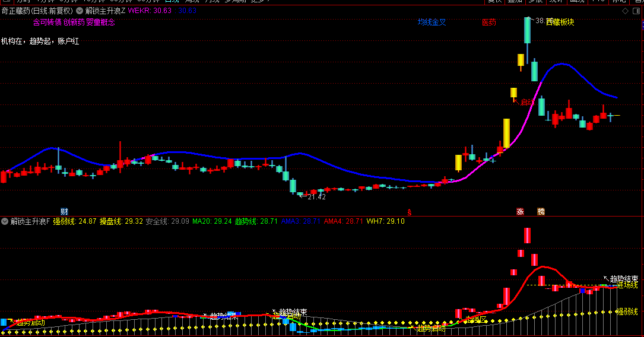
Task: Click the red S marker on time axis
Action: click(x=409, y=212)
